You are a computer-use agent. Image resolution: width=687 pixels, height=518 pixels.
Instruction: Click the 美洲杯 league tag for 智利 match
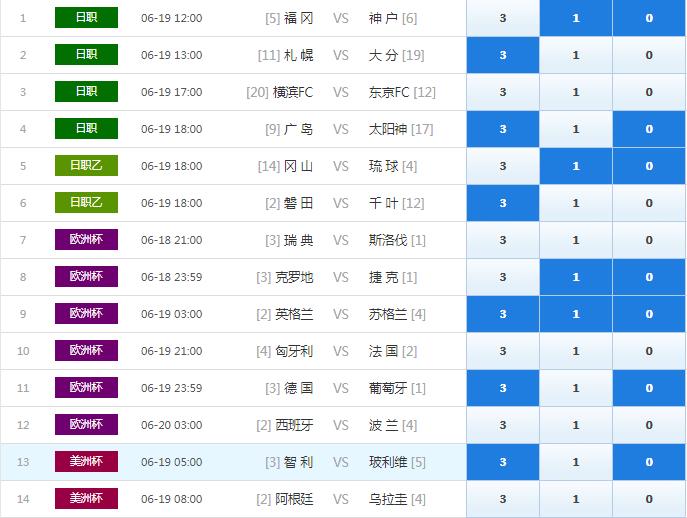point(86,462)
